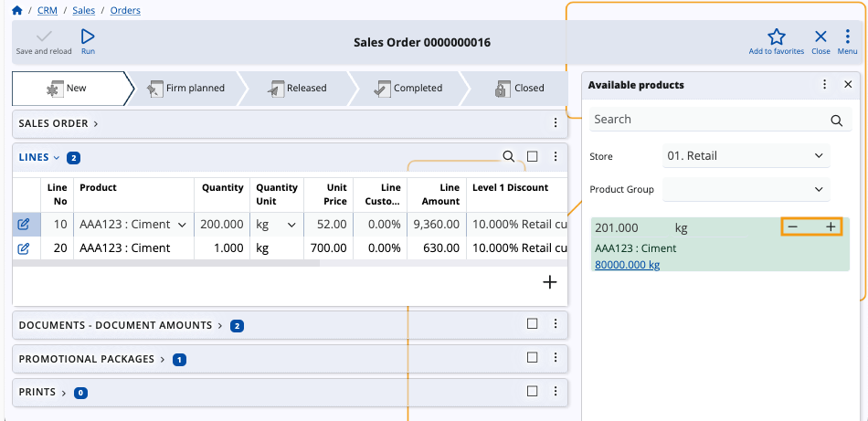Increase Ciment quantity with plus
The width and height of the screenshot is (868, 421).
[x=831, y=226]
